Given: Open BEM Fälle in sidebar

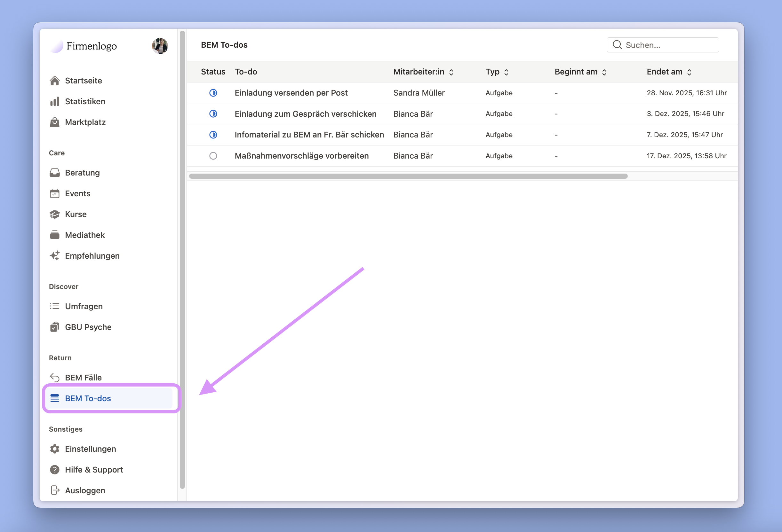Looking at the screenshot, I should [83, 378].
